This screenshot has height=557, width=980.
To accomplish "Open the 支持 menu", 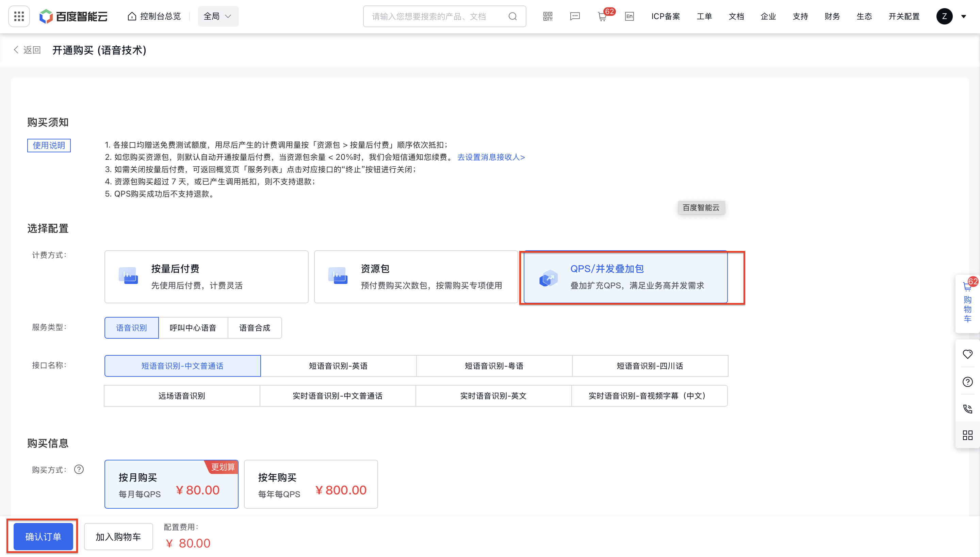I will tap(800, 16).
